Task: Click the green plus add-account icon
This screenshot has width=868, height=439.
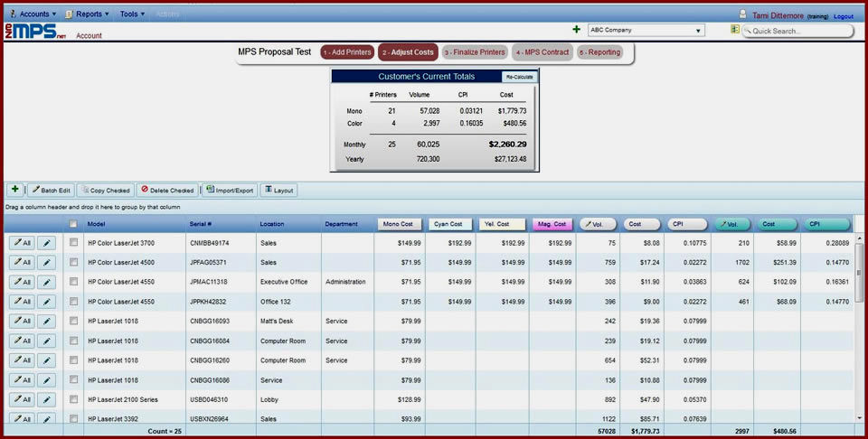Action: (576, 29)
